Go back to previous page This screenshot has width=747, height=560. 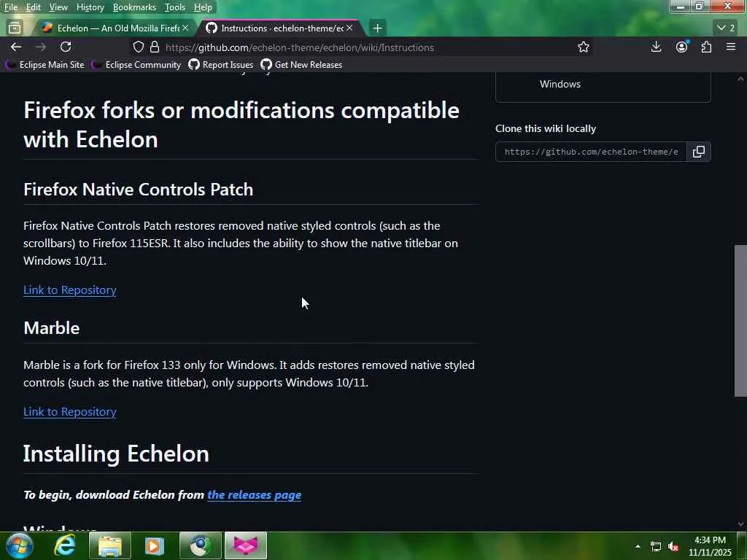pos(16,47)
